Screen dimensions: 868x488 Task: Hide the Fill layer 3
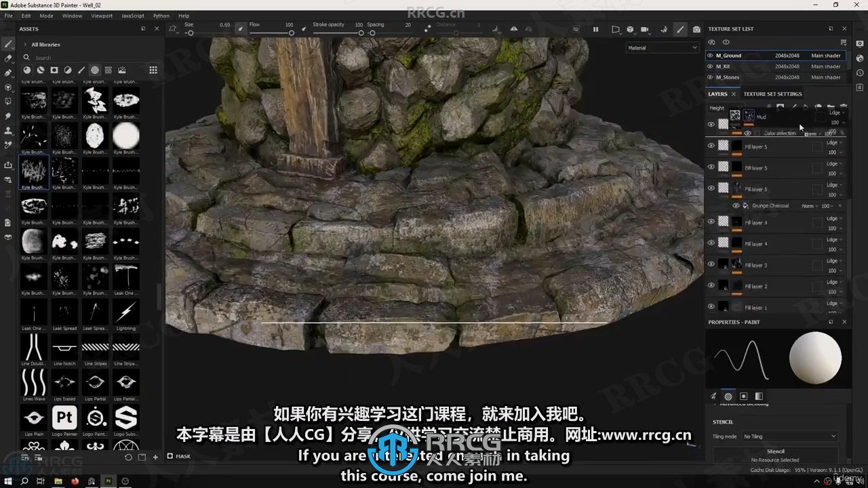coord(711,264)
